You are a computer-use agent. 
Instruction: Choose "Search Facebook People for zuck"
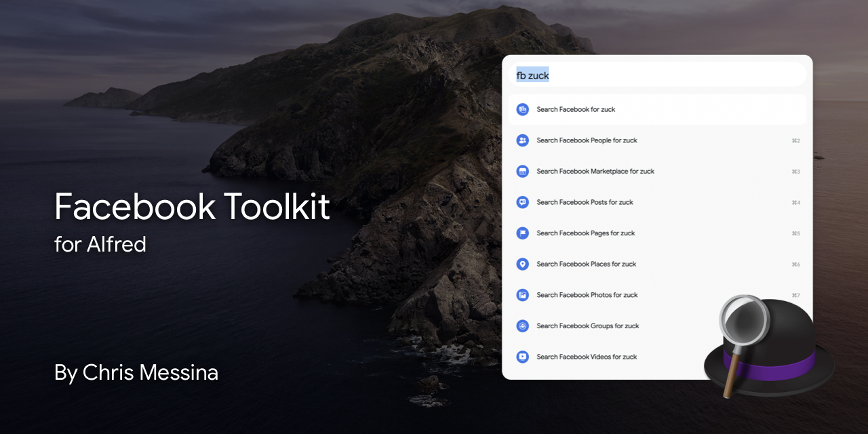click(587, 140)
